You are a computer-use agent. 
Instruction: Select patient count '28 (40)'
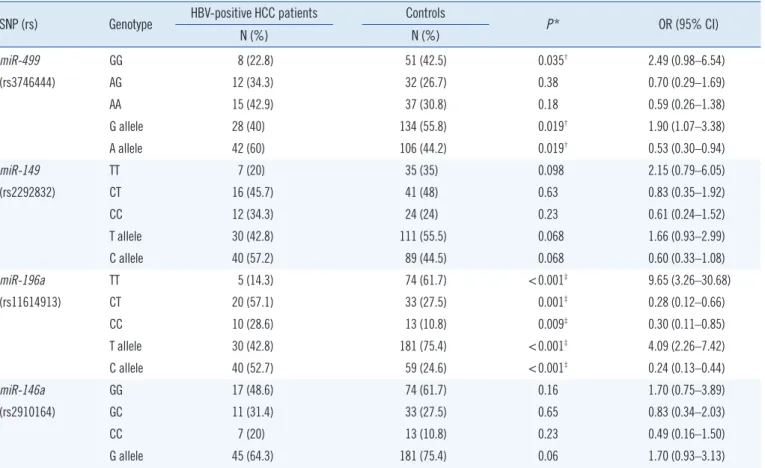248,126
